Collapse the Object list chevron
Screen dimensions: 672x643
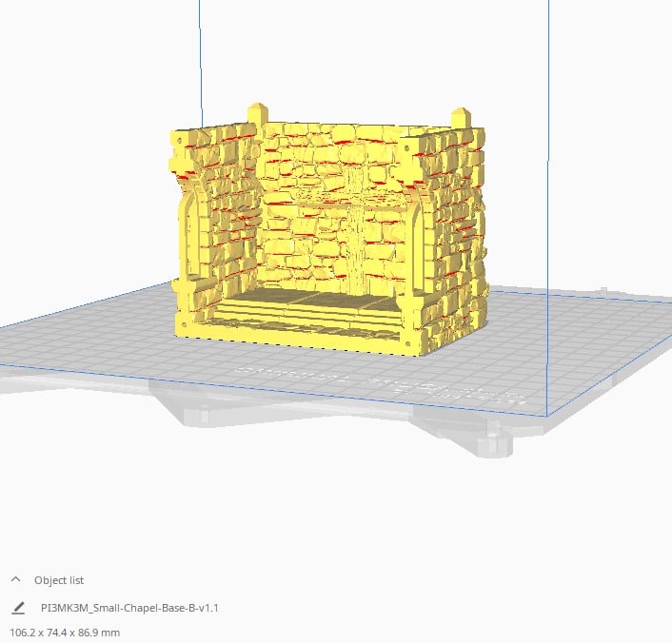pos(15,579)
